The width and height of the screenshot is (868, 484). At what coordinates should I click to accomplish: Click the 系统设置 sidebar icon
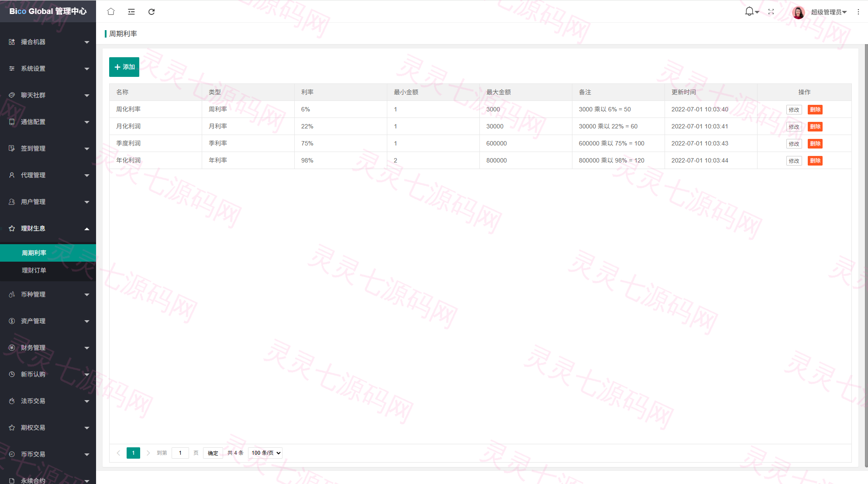click(x=12, y=69)
